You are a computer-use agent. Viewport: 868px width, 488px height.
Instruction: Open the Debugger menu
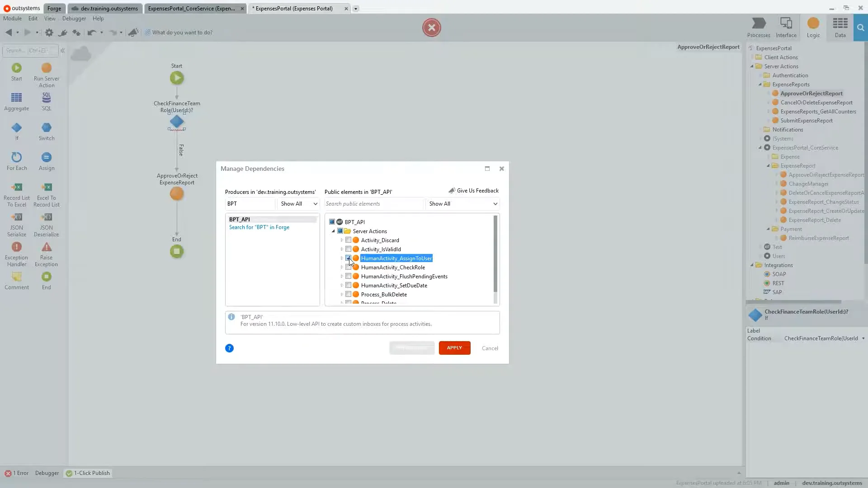point(74,19)
